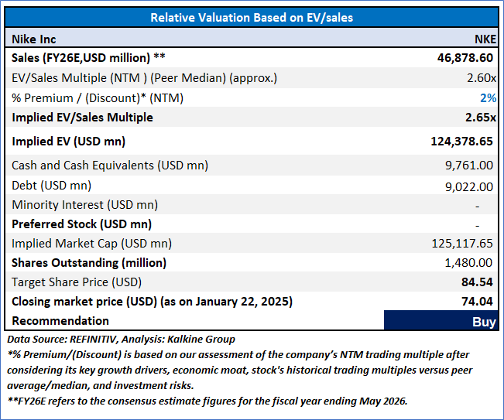Select the Nike Inc company name cell
504x420 pixels.
[x=34, y=39]
